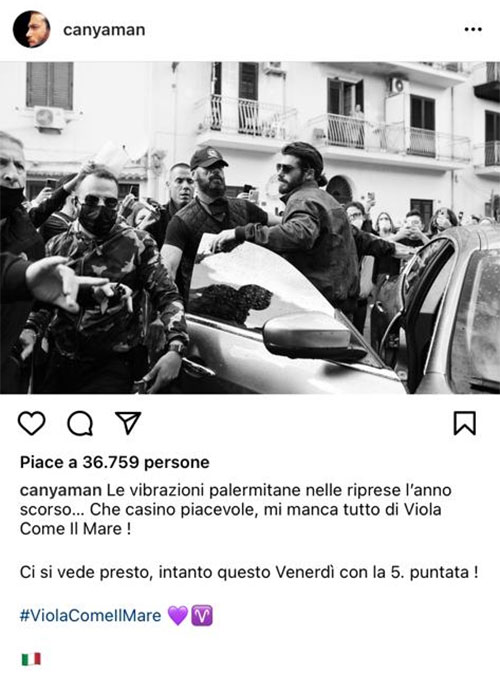Click canyaman username in the caption
Screen dimensions: 500x674
(x=61, y=490)
